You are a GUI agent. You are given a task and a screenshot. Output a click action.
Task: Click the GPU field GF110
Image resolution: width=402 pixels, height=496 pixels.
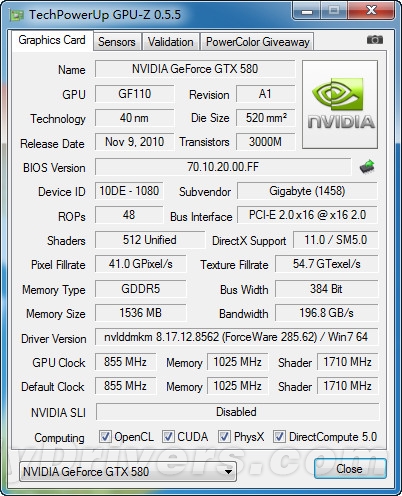pyautogui.click(x=135, y=94)
